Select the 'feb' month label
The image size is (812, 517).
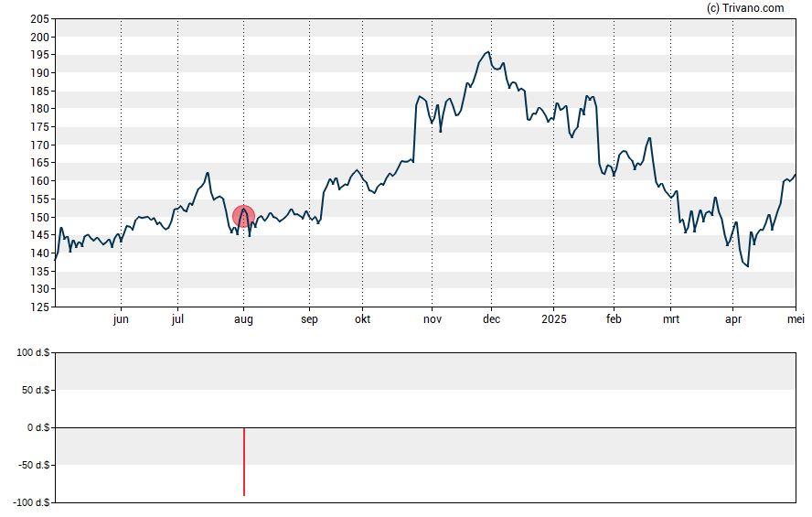pyautogui.click(x=614, y=319)
